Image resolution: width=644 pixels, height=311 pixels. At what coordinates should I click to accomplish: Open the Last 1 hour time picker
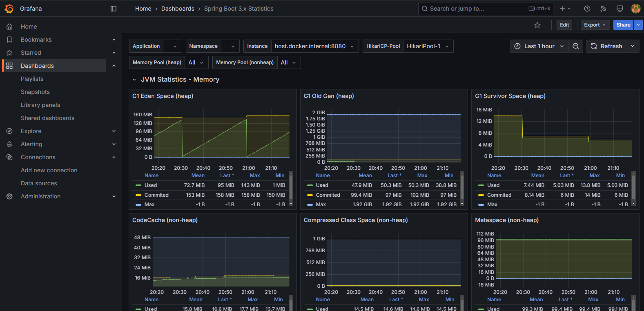[539, 46]
